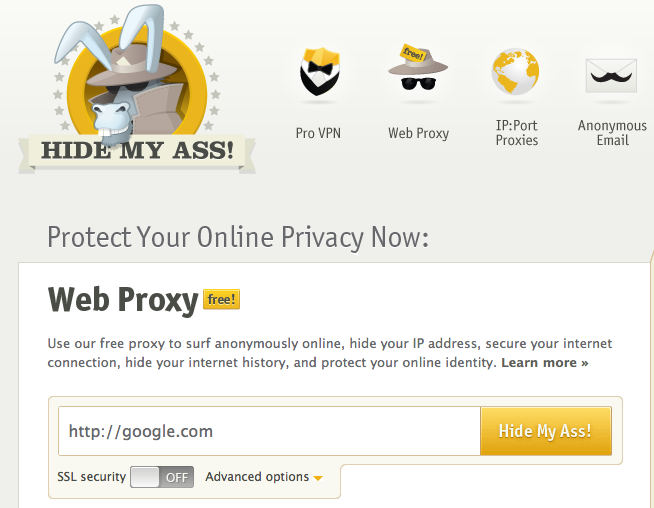Click the SSL security label
This screenshot has width=654, height=508.
click(92, 477)
